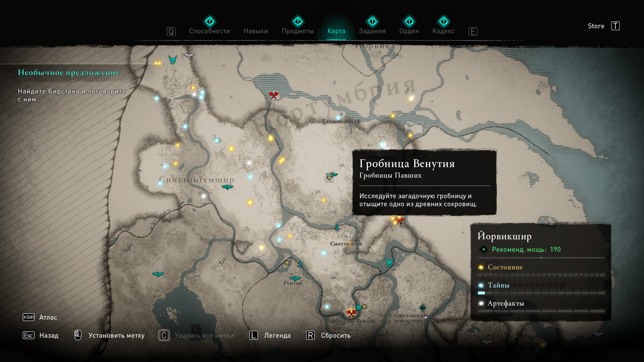Select the teal diamond question-mark marker near Судвелльский монастырь

423,307
